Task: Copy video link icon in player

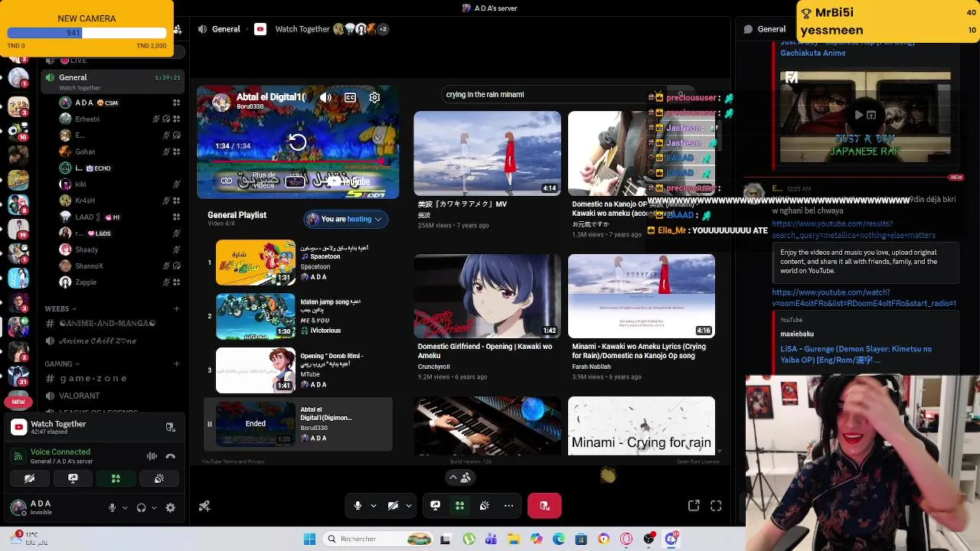Action: pyautogui.click(x=227, y=181)
